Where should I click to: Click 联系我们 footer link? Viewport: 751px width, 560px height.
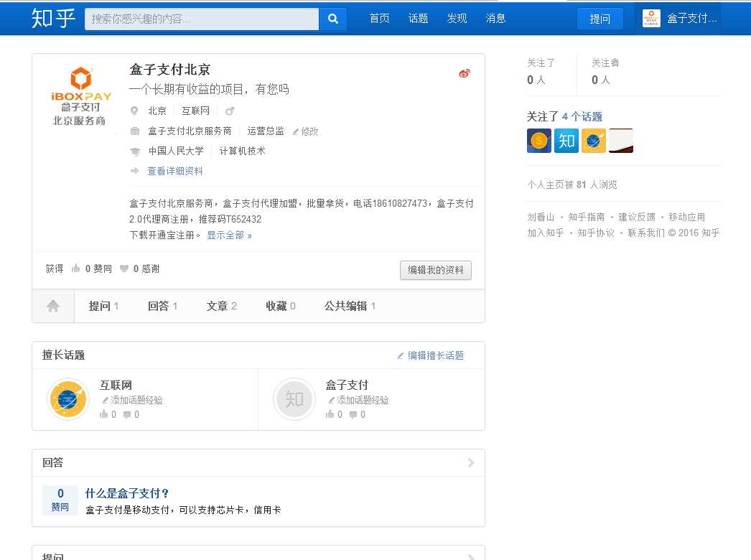(646, 233)
